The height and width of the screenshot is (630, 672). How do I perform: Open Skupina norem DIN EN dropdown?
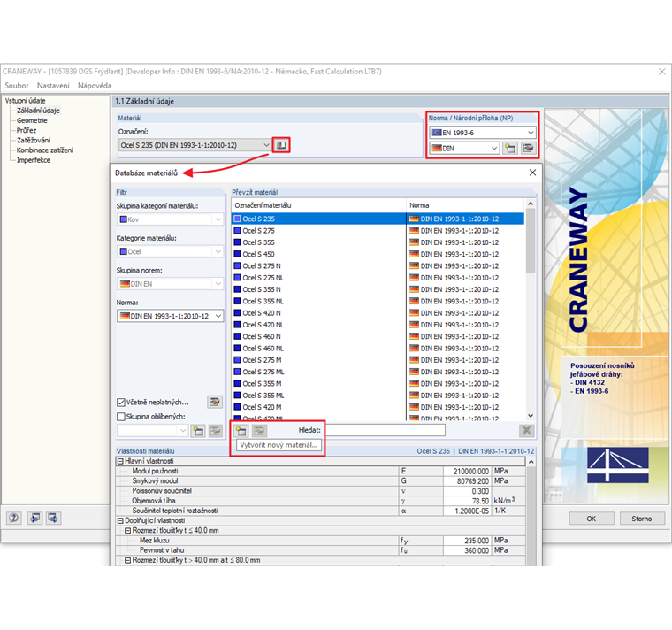pos(218,284)
